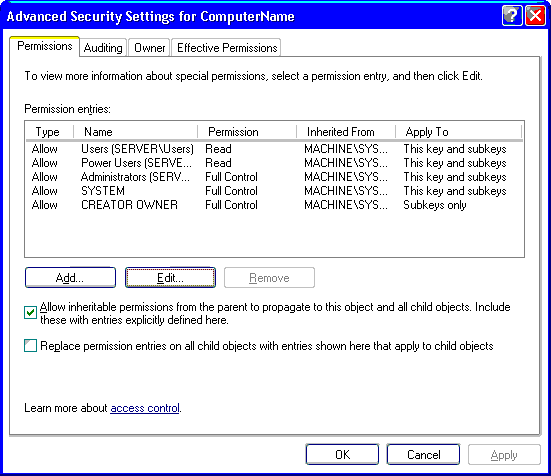551x476 pixels.
Task: Select the Users (SERVER\Users) permission entry
Action: click(274, 149)
